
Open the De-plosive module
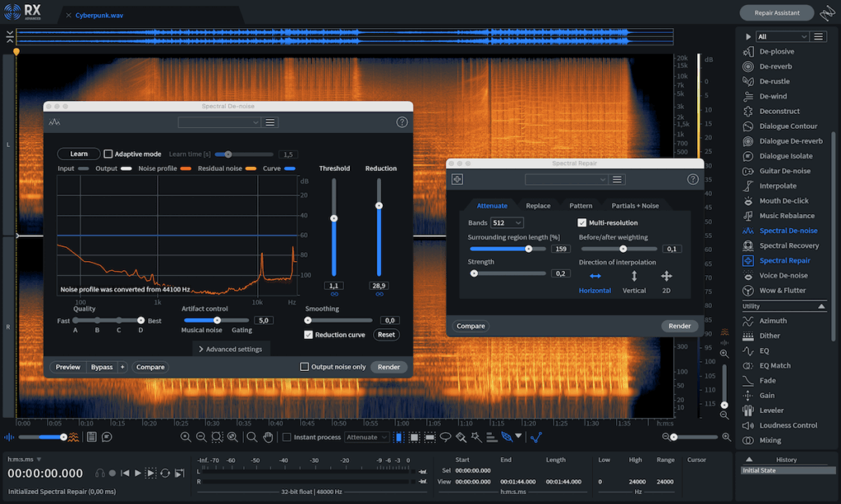[x=777, y=52]
